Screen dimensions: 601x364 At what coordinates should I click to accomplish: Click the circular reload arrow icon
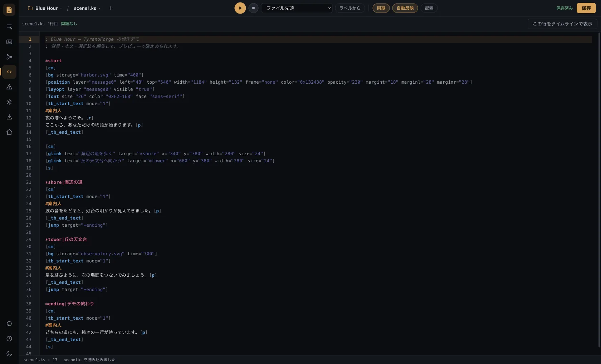tap(9, 324)
